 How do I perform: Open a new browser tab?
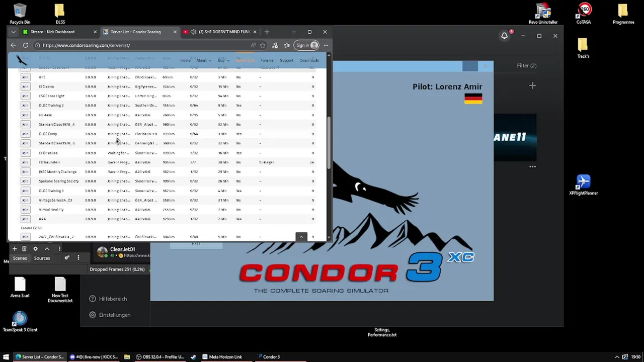pos(267,32)
